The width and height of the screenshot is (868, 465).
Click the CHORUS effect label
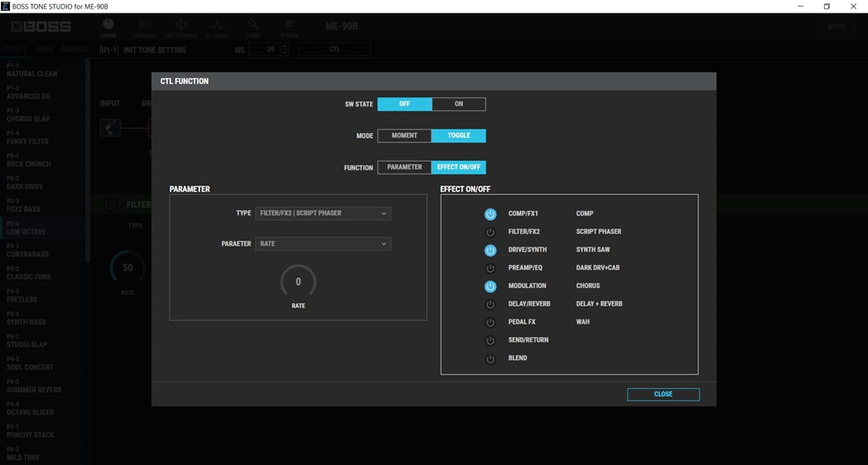click(588, 285)
